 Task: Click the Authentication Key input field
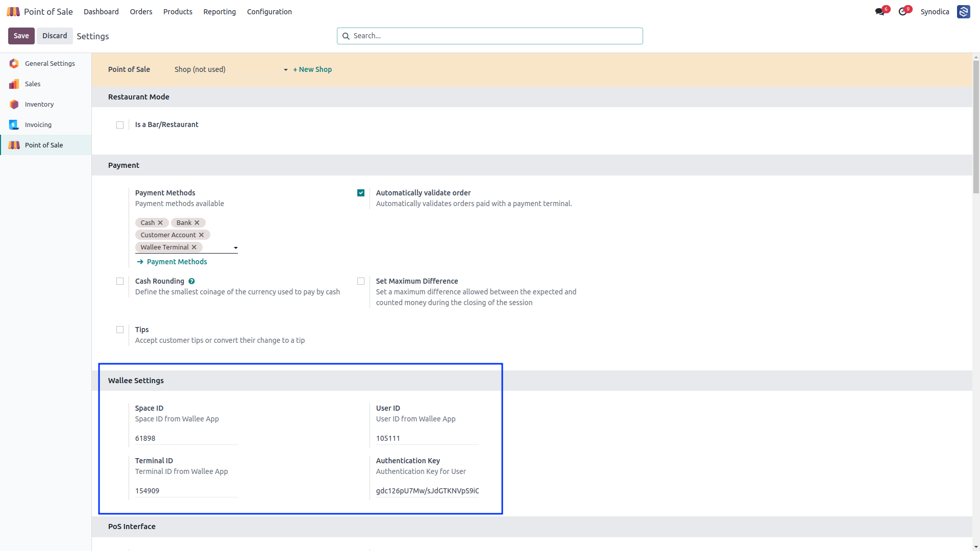(x=427, y=491)
